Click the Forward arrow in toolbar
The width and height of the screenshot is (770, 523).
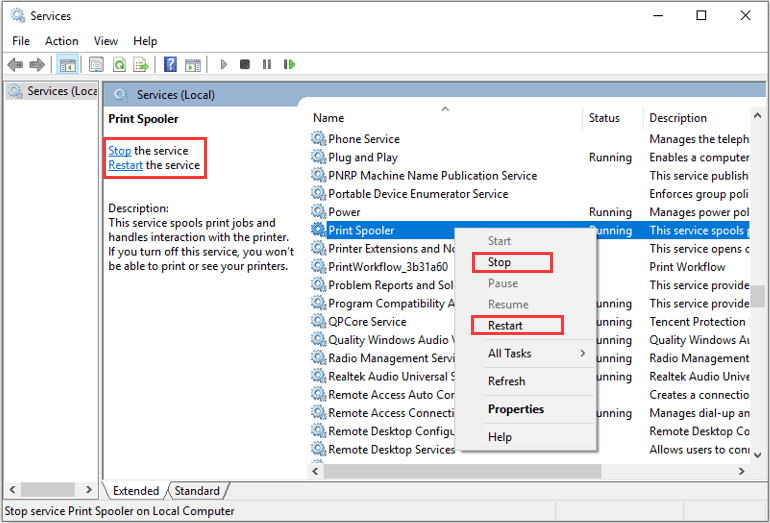point(38,65)
